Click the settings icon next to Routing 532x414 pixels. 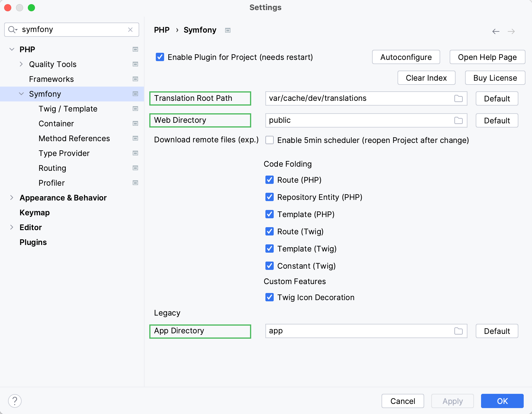136,168
